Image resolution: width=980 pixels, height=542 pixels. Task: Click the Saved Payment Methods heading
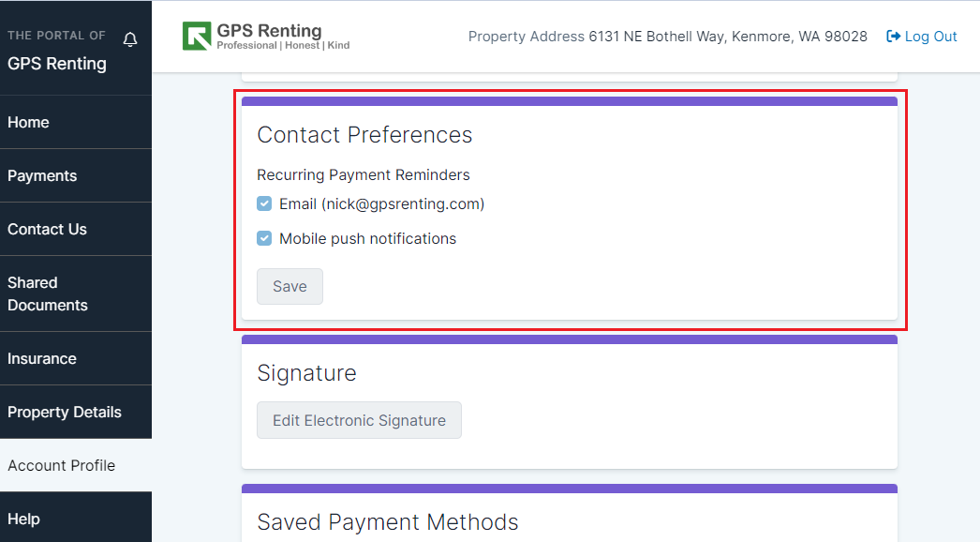(388, 522)
